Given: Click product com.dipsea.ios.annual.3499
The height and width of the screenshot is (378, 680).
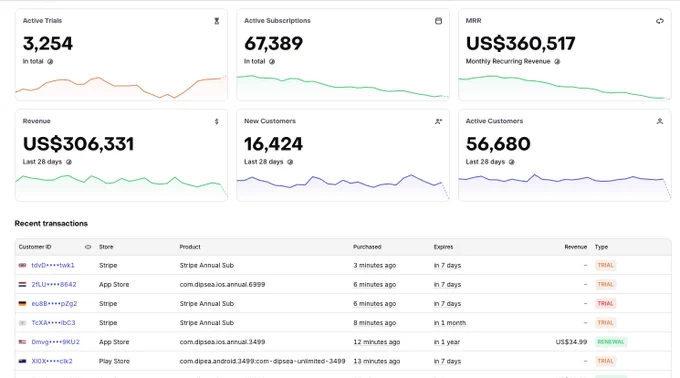Looking at the screenshot, I should coord(222,342).
